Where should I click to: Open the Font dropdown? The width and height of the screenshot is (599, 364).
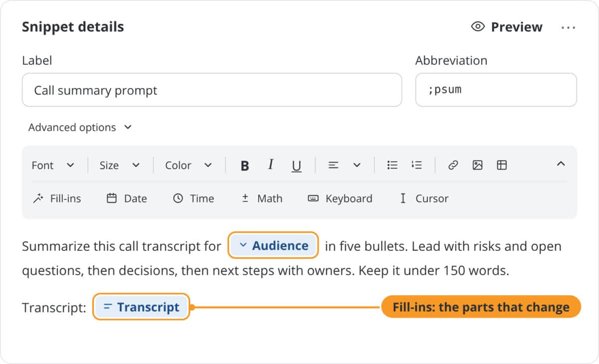click(x=53, y=166)
